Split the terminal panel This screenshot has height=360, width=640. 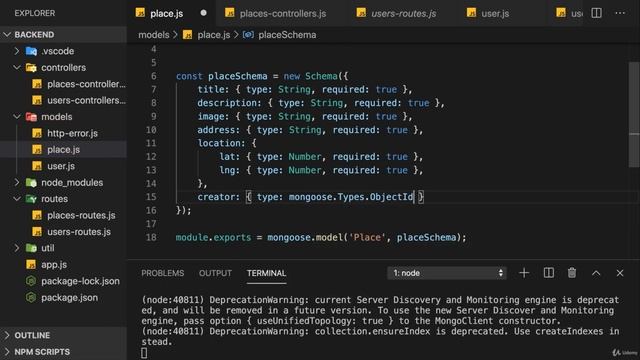[x=549, y=273]
